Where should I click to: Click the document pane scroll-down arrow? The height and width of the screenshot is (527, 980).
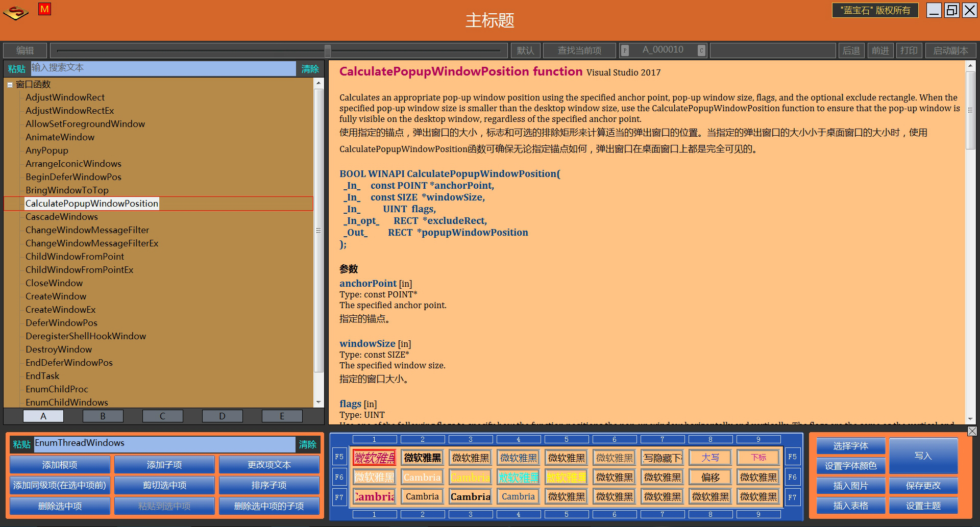tap(970, 418)
